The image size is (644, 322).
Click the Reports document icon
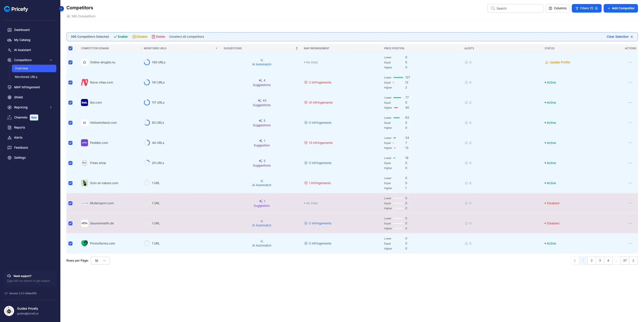click(10, 128)
